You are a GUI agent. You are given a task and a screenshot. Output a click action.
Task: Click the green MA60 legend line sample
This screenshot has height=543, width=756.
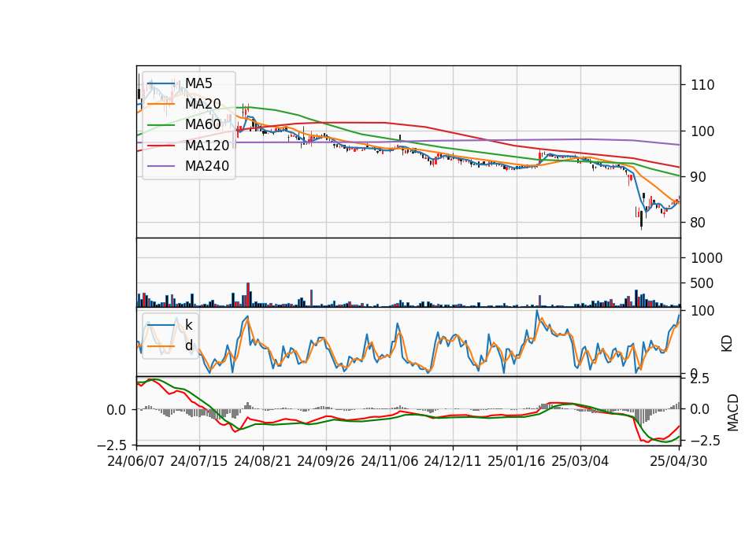[x=161, y=124]
